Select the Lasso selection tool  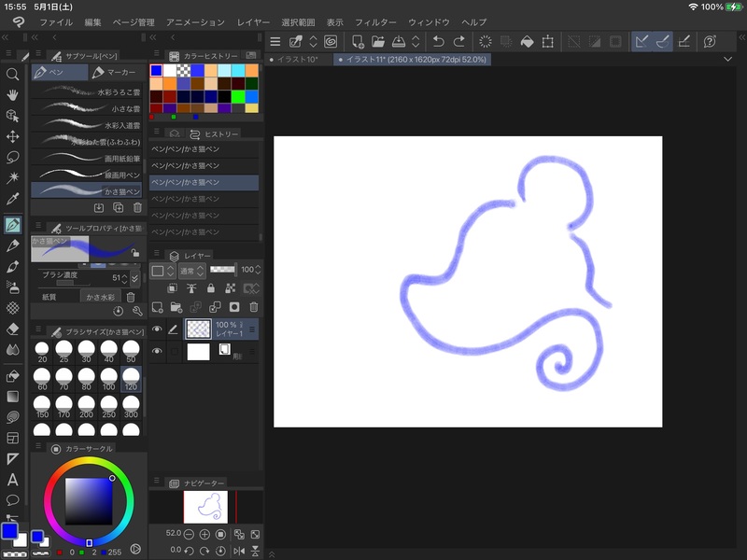point(12,157)
